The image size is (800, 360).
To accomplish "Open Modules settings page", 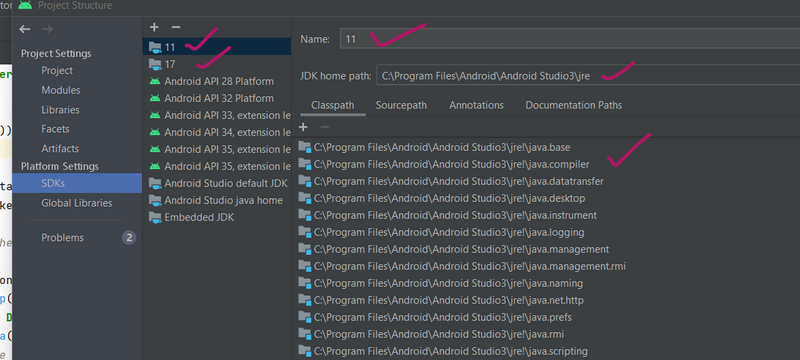I will pos(61,90).
